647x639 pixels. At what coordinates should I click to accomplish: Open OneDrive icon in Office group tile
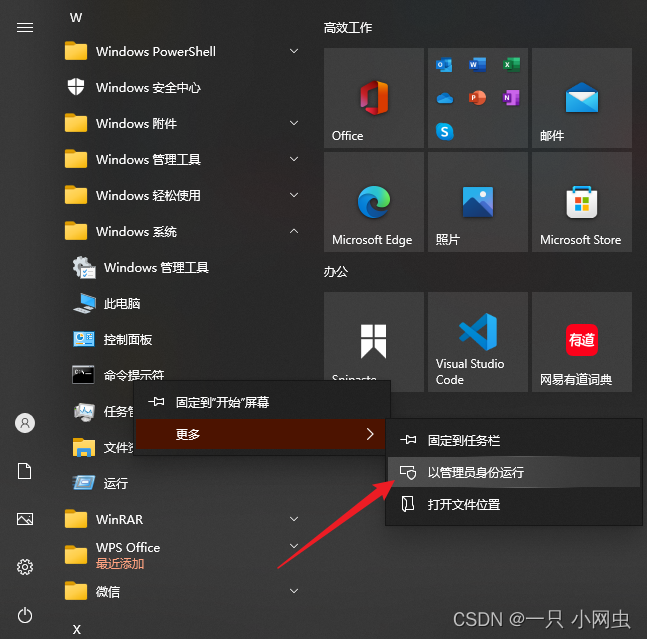(x=444, y=98)
